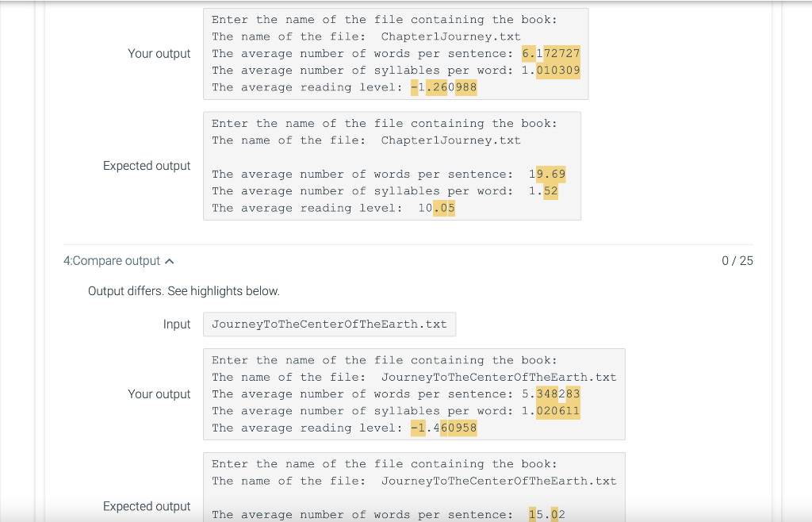812x522 pixels.
Task: Select the highlighted value -1.260988
Action: point(445,87)
